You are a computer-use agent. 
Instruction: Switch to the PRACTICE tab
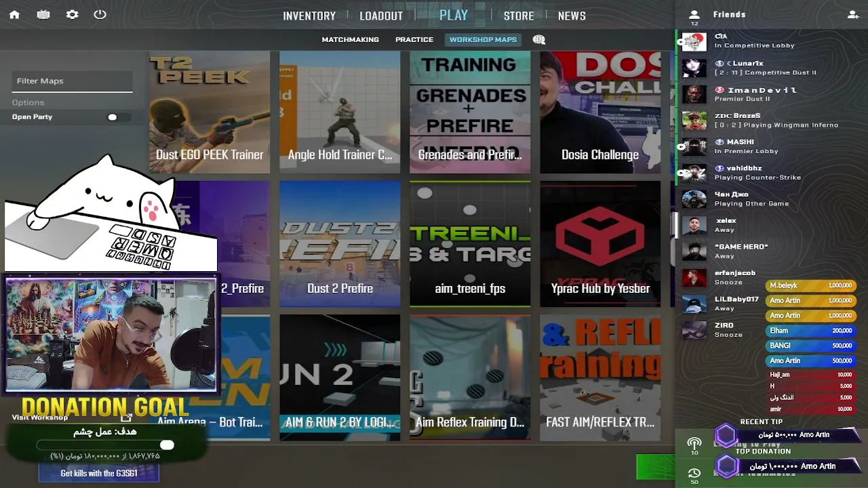414,39
